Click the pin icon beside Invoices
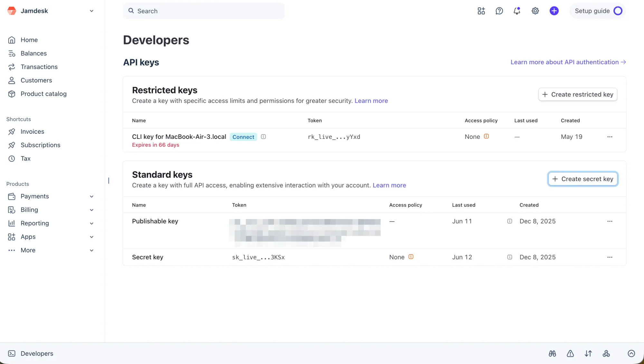 click(x=12, y=132)
